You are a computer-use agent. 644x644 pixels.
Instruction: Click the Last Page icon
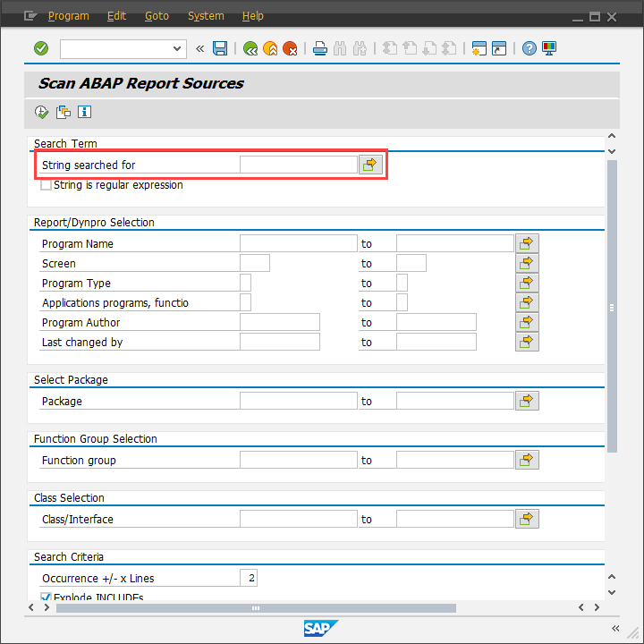click(x=449, y=48)
